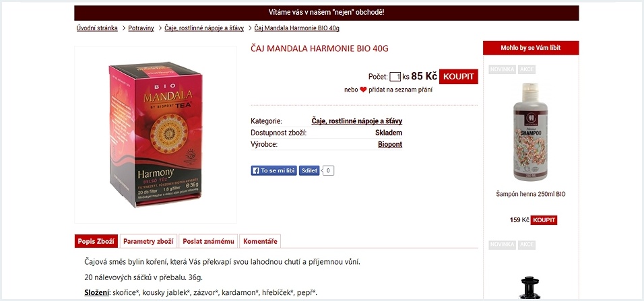
Task: Select the Komentáře tab
Action: point(260,242)
